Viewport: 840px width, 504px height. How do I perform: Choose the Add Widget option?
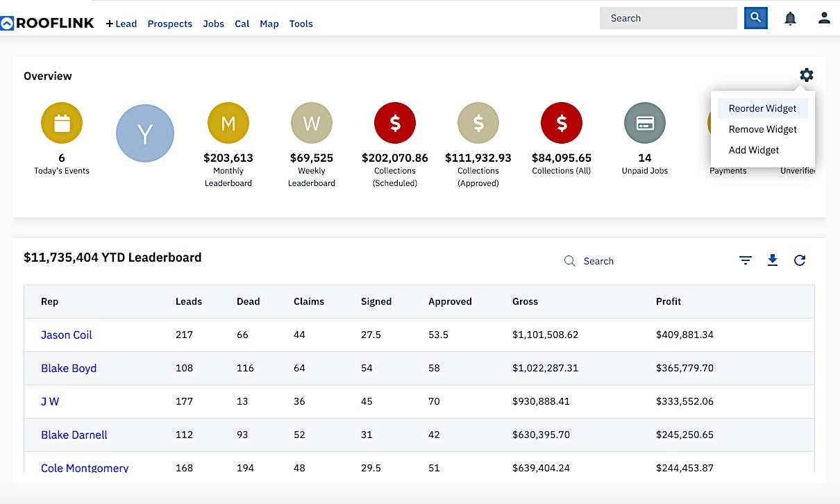pyautogui.click(x=754, y=150)
